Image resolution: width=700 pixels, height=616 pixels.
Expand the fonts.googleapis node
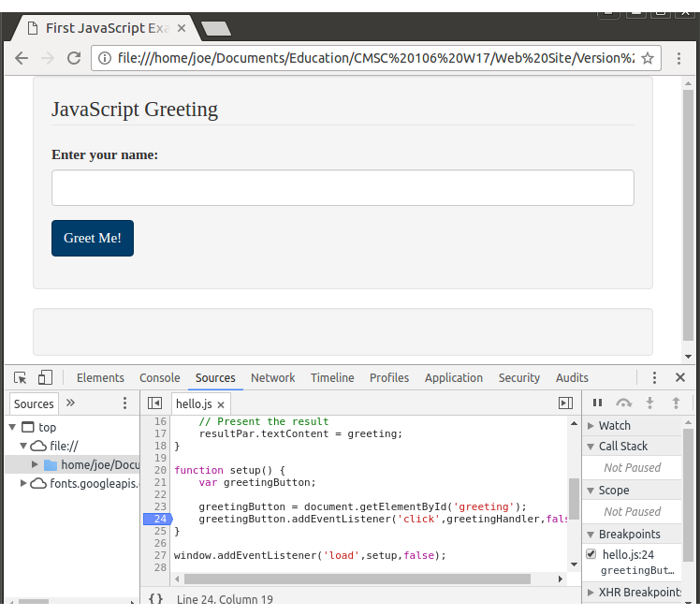pos(23,483)
